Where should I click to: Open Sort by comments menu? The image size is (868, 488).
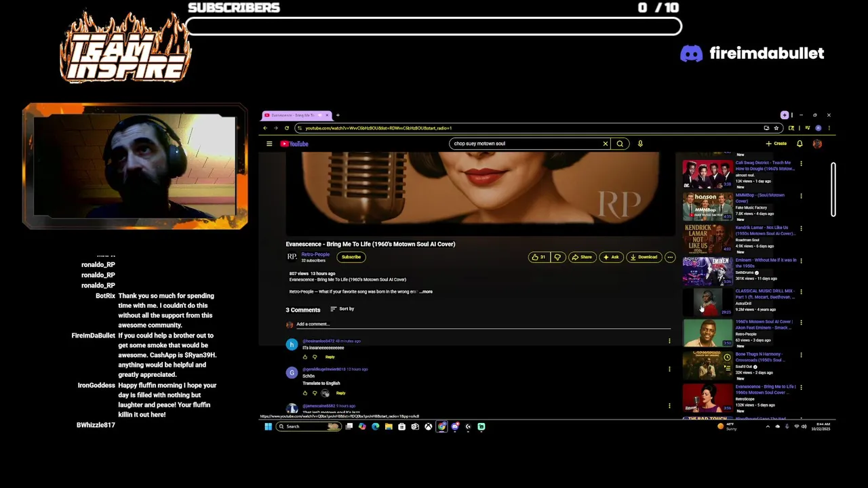342,309
